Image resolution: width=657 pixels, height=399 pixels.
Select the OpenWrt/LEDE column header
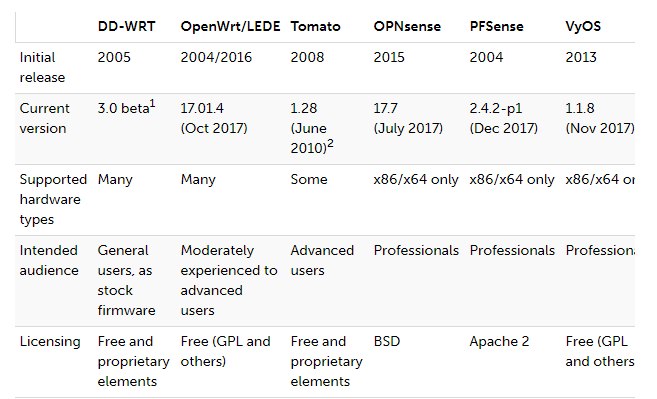tap(230, 26)
